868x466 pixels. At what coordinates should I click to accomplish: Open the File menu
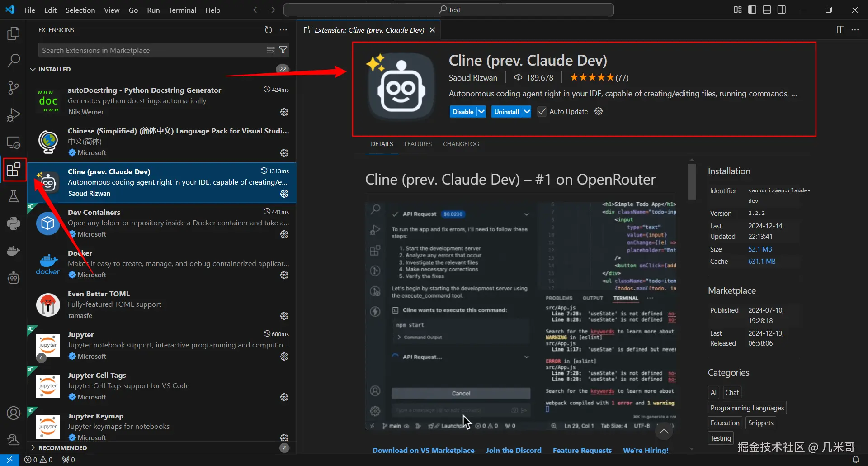click(x=30, y=10)
